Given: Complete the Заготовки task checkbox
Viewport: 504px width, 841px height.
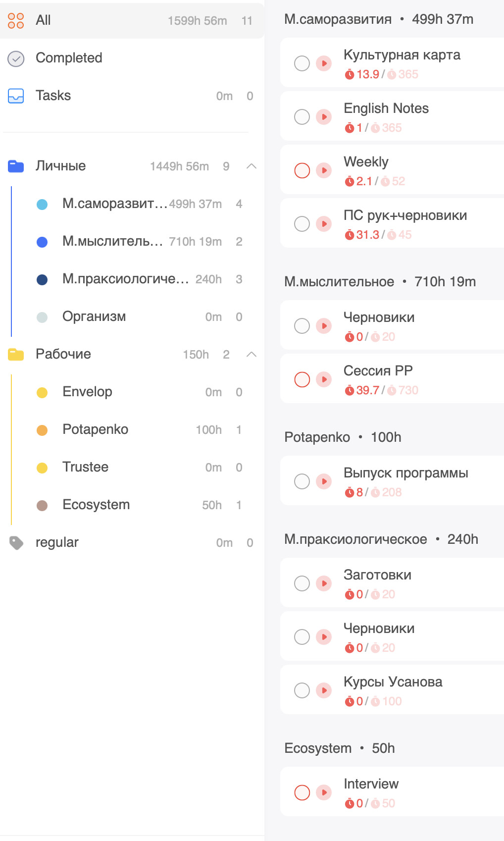Looking at the screenshot, I should pyautogui.click(x=302, y=583).
